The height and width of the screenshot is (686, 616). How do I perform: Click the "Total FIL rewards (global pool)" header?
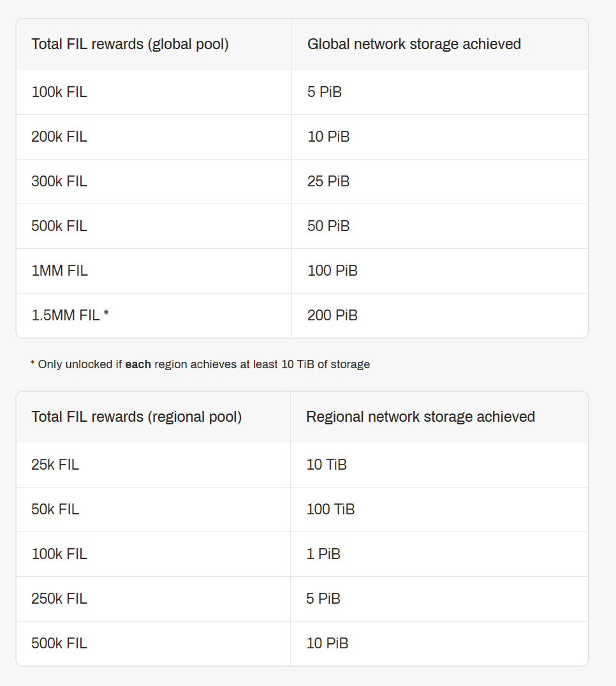(130, 44)
